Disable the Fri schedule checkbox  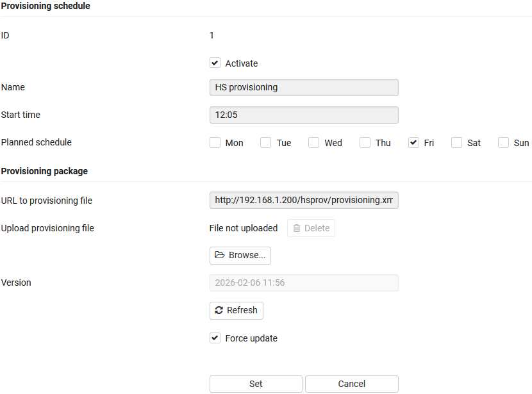pos(414,143)
